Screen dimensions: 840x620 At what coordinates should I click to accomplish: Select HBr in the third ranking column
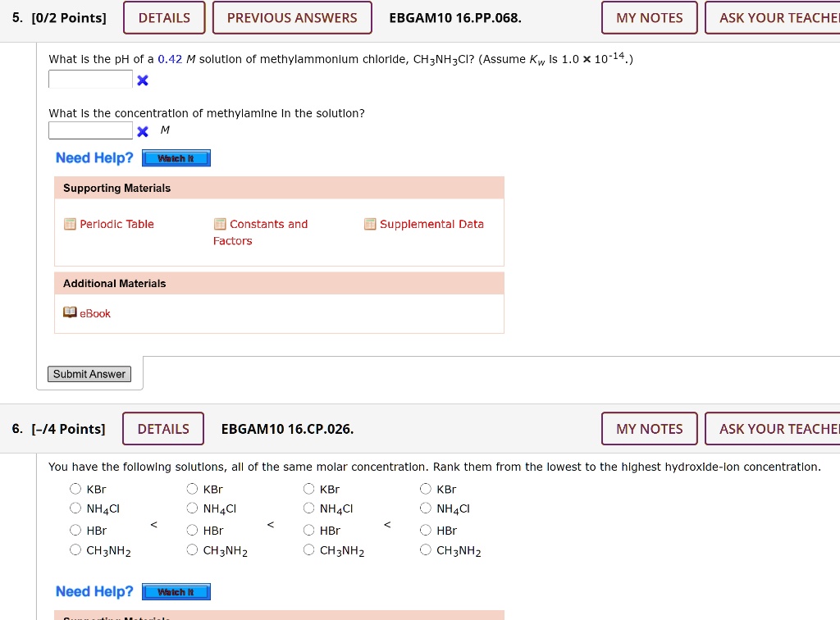tap(308, 531)
